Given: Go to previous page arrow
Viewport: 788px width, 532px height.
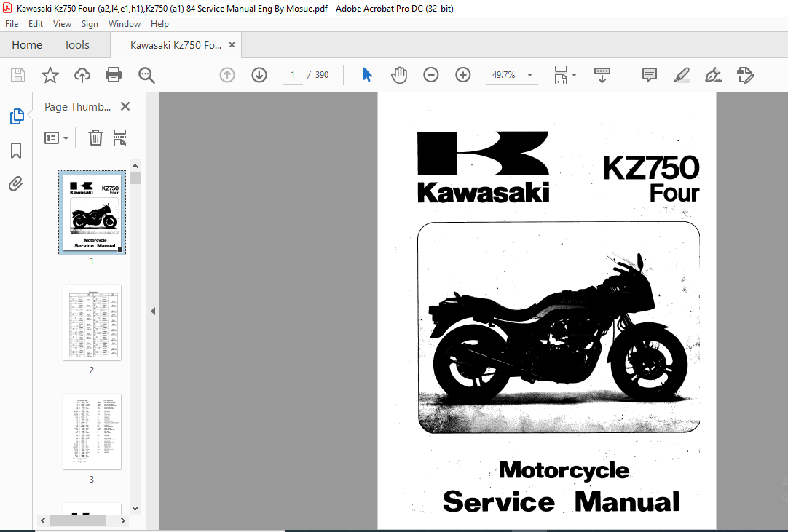Looking at the screenshot, I should coord(227,76).
